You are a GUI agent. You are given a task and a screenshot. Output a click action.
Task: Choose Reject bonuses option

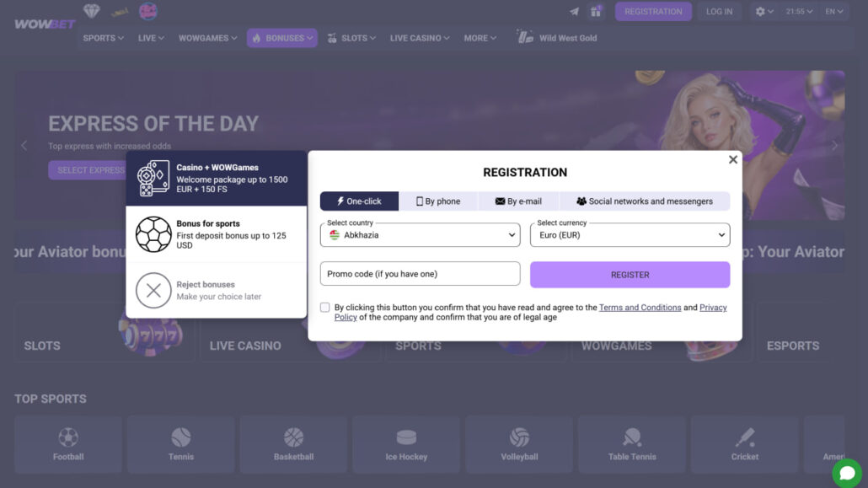[x=217, y=290]
